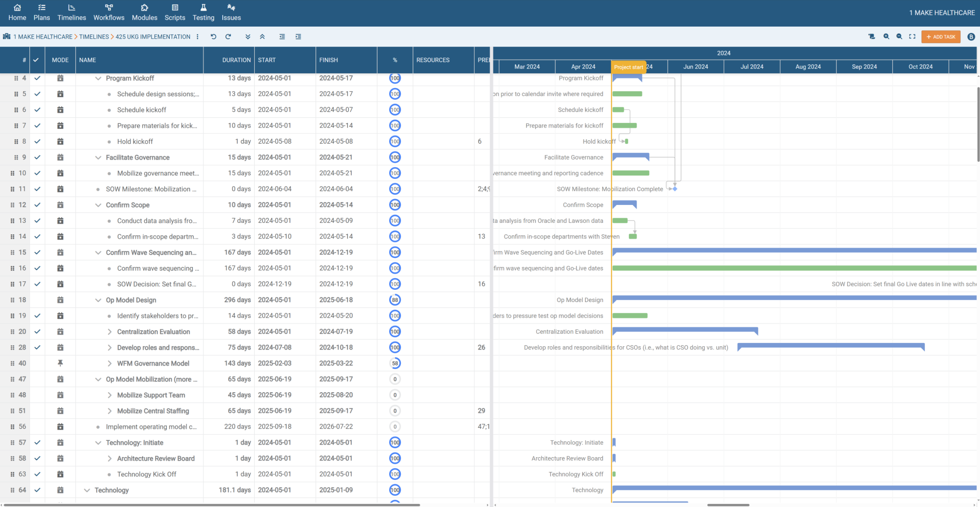Check the WFM Governance Model row checkbox
980x507 pixels.
[37, 363]
